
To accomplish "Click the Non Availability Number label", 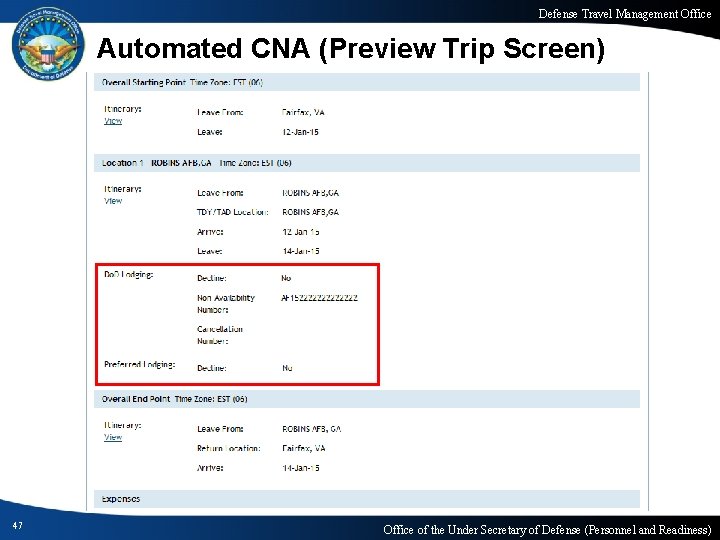I will pyautogui.click(x=226, y=304).
